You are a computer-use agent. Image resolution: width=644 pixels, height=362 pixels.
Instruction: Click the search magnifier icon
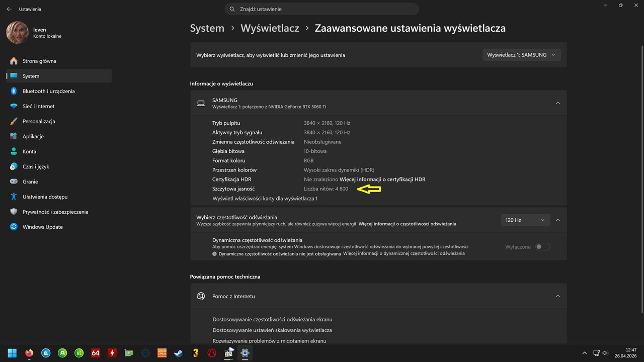232,9
